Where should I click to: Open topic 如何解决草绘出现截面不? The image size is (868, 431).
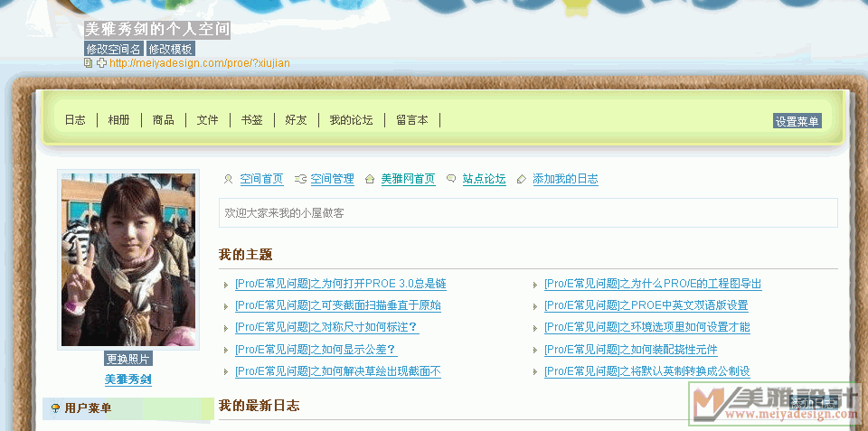coord(337,371)
